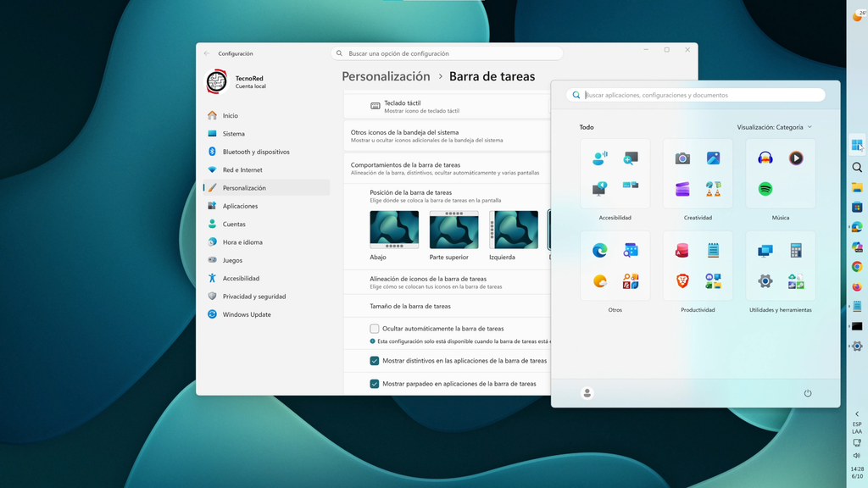Open the 'Visualización: Categoría' dropdown
Image resolution: width=868 pixels, height=488 pixels.
pos(774,127)
